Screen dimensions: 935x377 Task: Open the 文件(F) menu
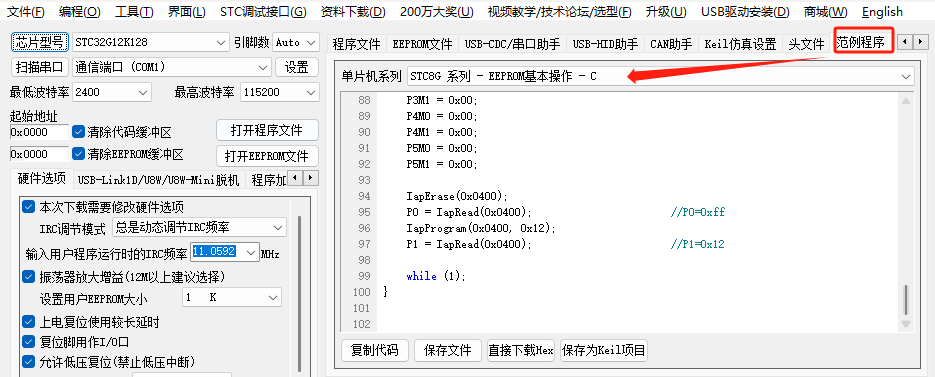pos(26,12)
